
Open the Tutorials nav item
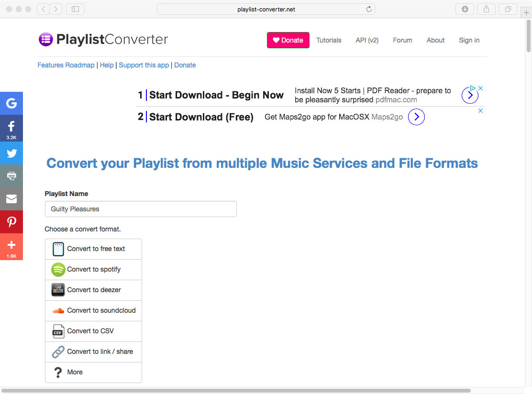click(329, 40)
